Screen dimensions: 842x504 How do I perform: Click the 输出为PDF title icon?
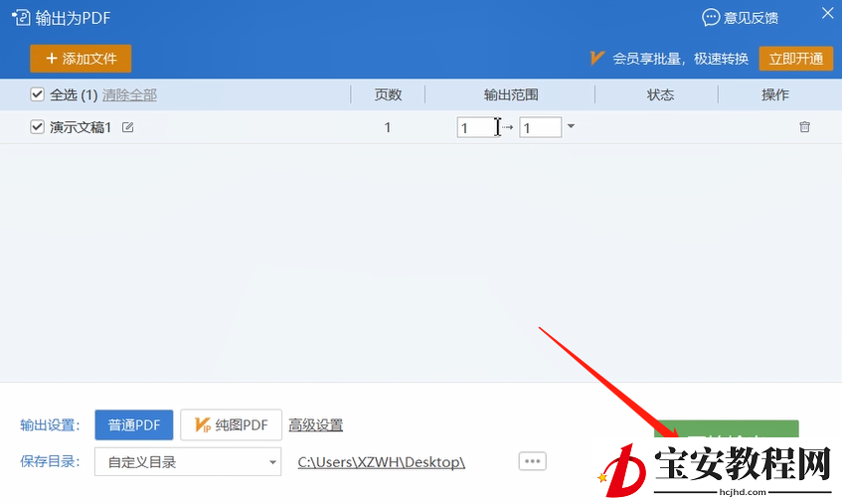[x=21, y=18]
